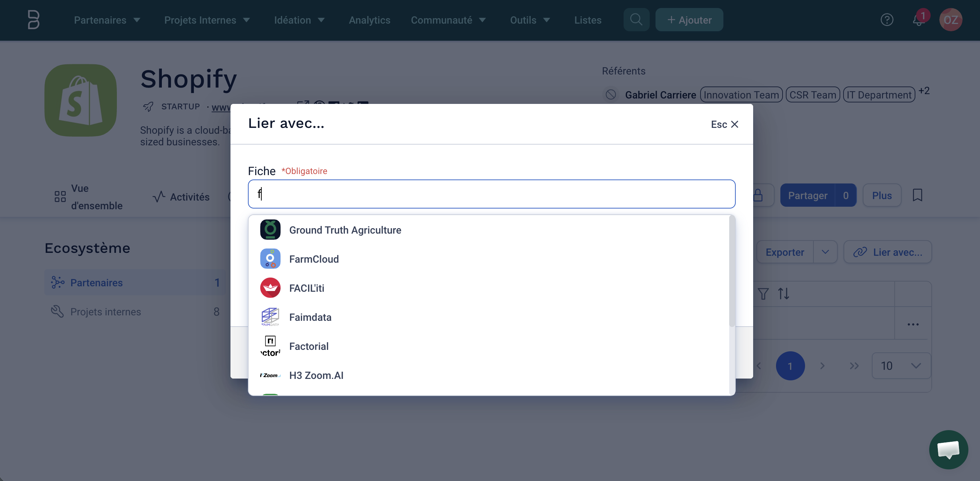The height and width of the screenshot is (481, 980).
Task: Open the search magnifier icon
Action: pos(636,20)
